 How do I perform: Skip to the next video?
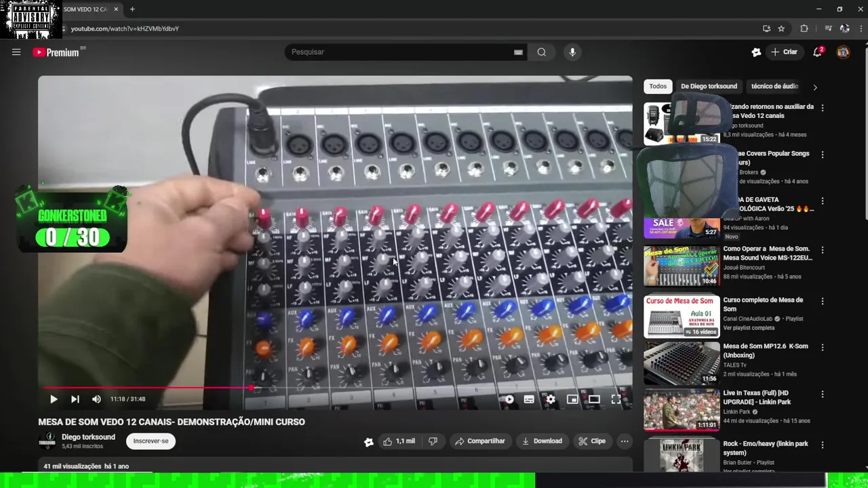tap(75, 399)
